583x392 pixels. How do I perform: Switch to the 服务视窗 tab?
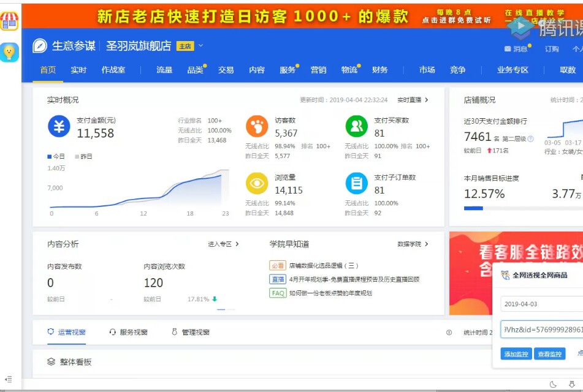(130, 333)
